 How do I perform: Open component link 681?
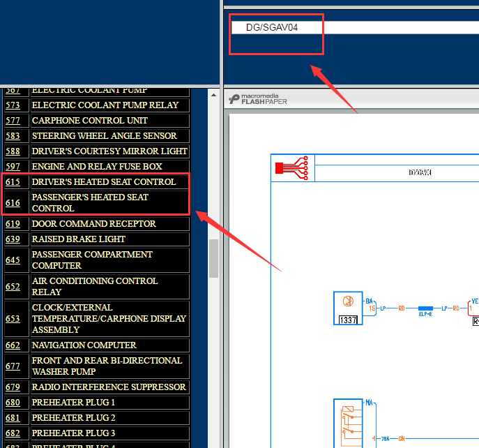(x=13, y=418)
